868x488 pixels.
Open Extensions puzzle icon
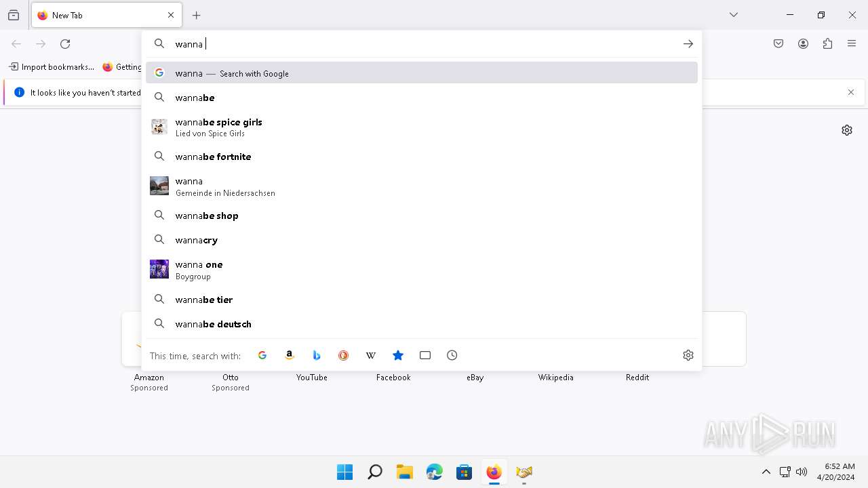coord(827,44)
